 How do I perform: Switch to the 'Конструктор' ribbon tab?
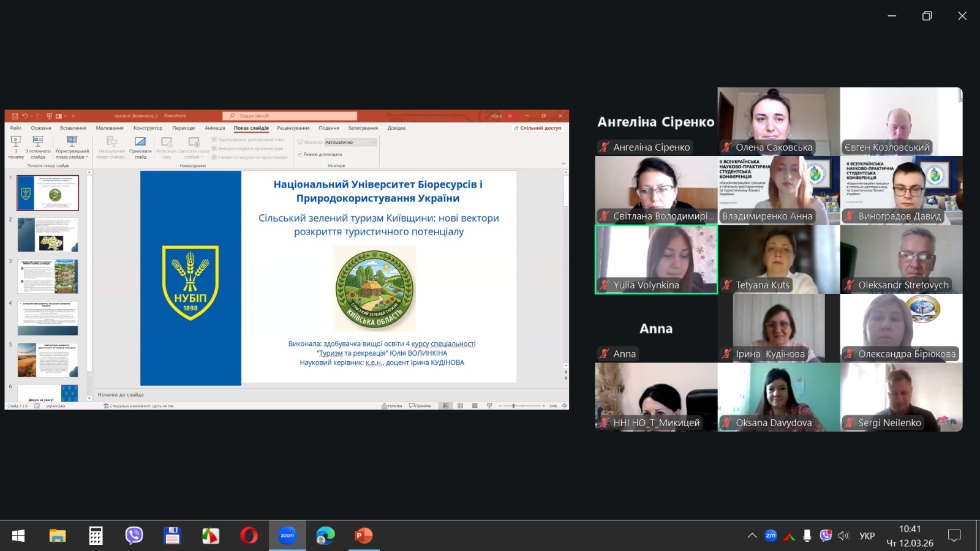(148, 128)
